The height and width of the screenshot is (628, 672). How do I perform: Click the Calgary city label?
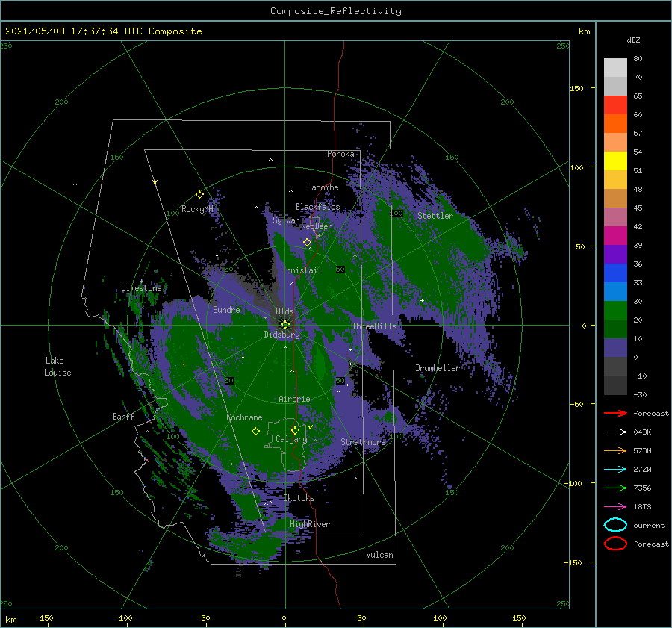(x=291, y=439)
